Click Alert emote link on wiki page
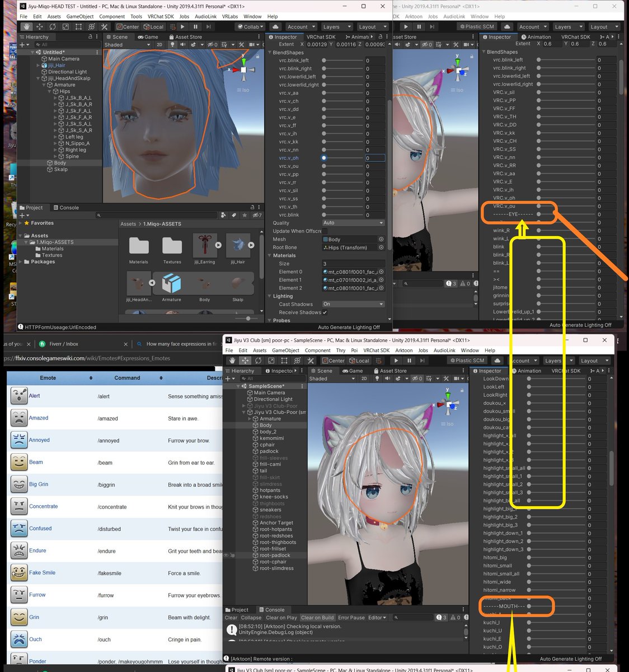Image resolution: width=629 pixels, height=672 pixels. [34, 396]
